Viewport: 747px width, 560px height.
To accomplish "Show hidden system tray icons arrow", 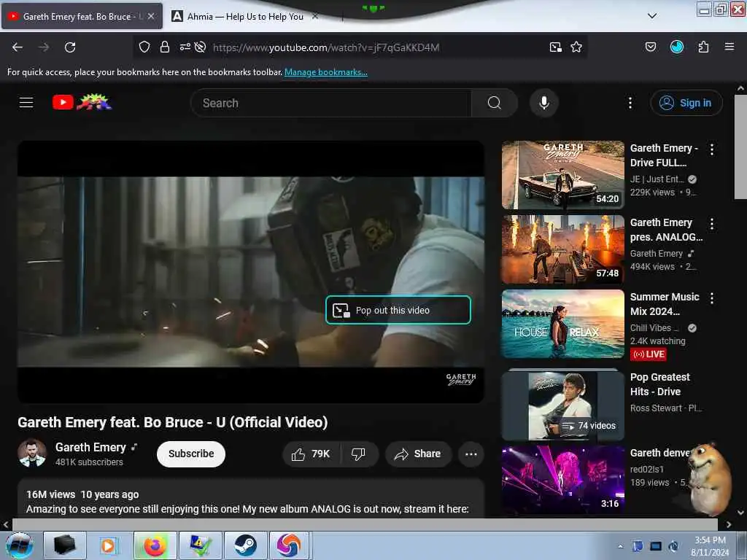I will (x=620, y=546).
